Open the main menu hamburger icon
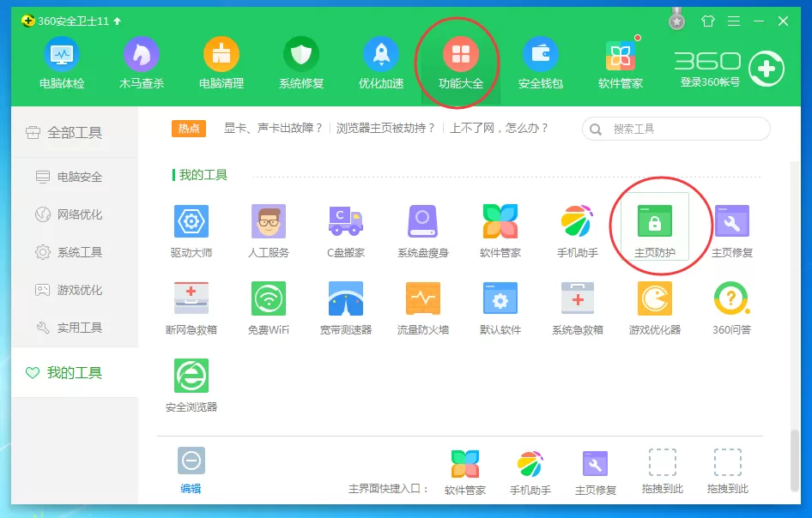 pyautogui.click(x=733, y=21)
